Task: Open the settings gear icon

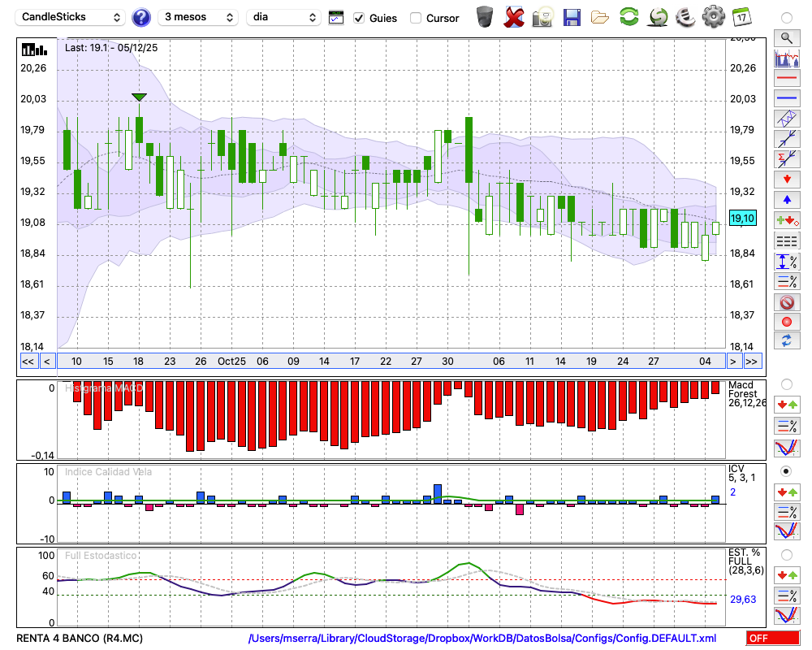Action: coord(713,16)
